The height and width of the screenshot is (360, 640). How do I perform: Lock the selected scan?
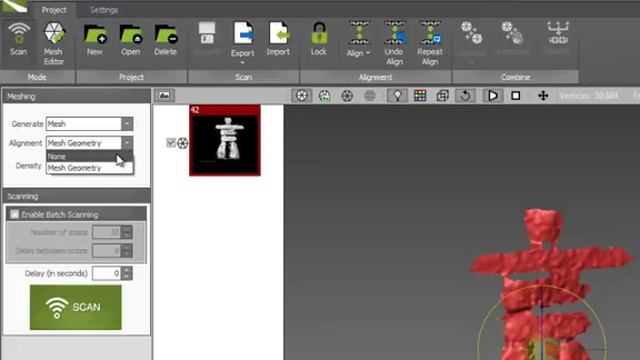[x=319, y=39]
